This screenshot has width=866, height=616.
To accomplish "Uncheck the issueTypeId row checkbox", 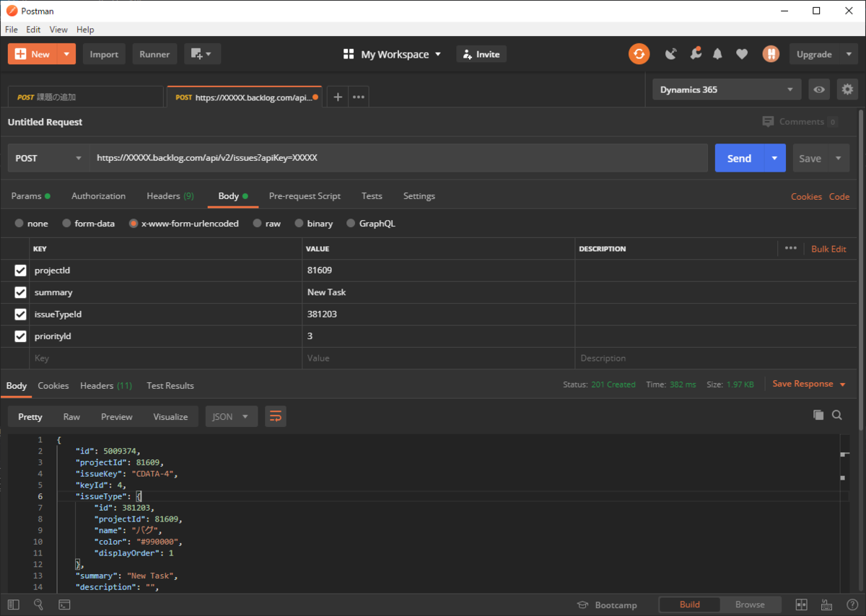I will [21, 314].
